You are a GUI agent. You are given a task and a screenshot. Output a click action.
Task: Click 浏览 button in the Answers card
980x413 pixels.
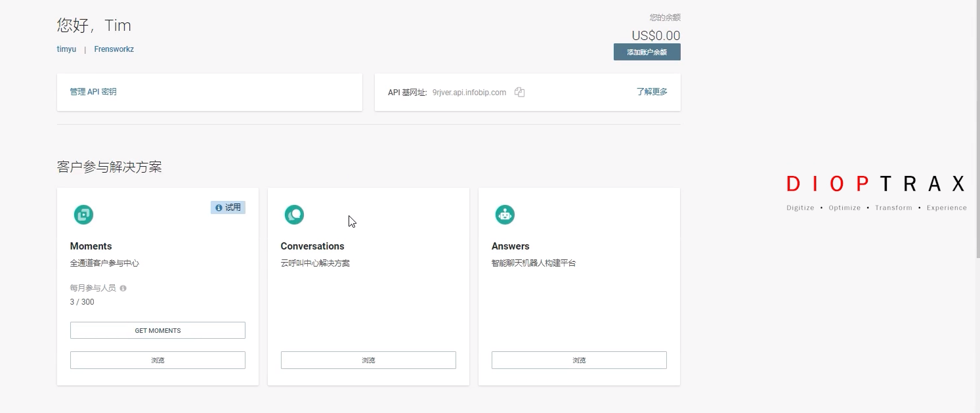[579, 360]
